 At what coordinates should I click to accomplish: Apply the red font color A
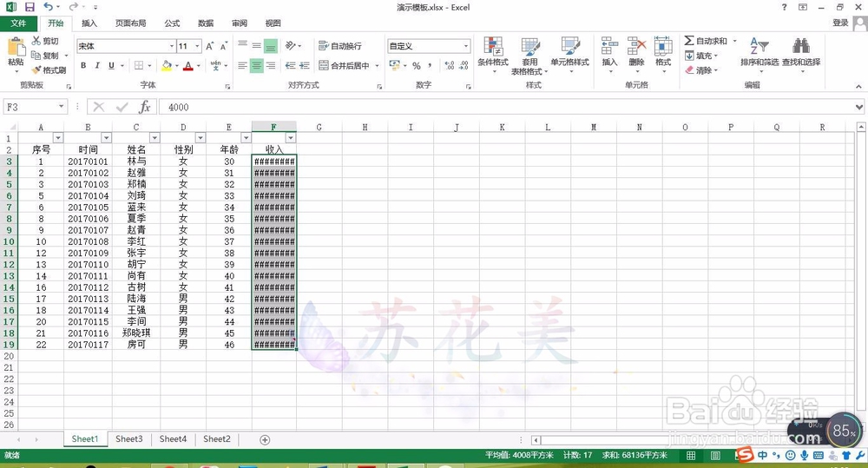188,65
